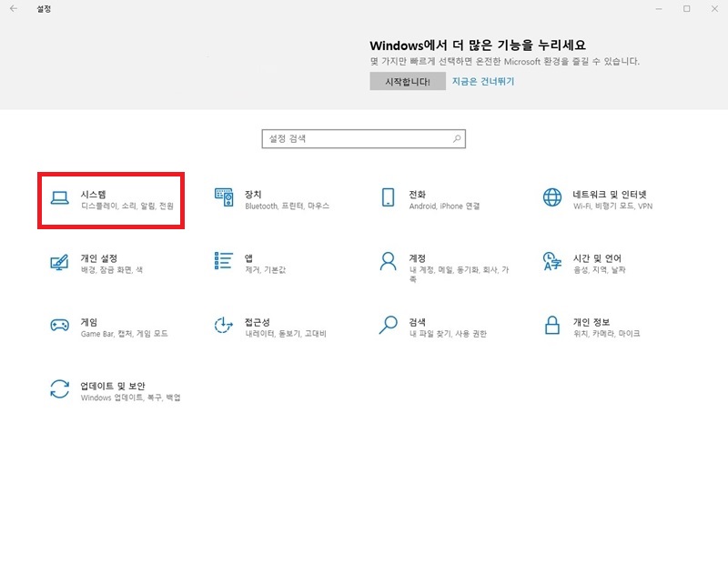Focus the 설정 검색 input field
The width and height of the screenshot is (728, 564).
pyautogui.click(x=363, y=139)
